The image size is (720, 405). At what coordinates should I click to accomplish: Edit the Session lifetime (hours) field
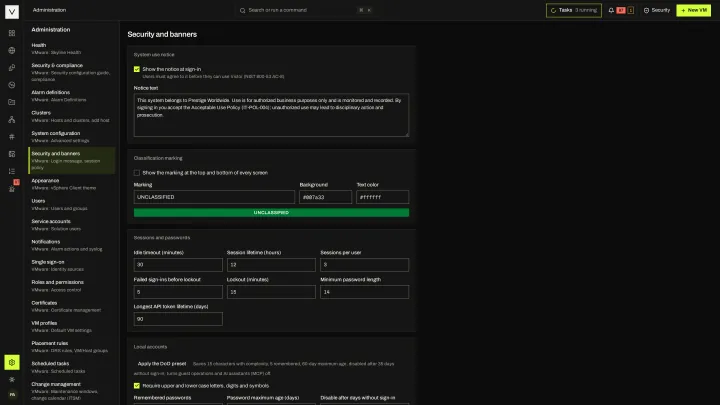click(271, 264)
